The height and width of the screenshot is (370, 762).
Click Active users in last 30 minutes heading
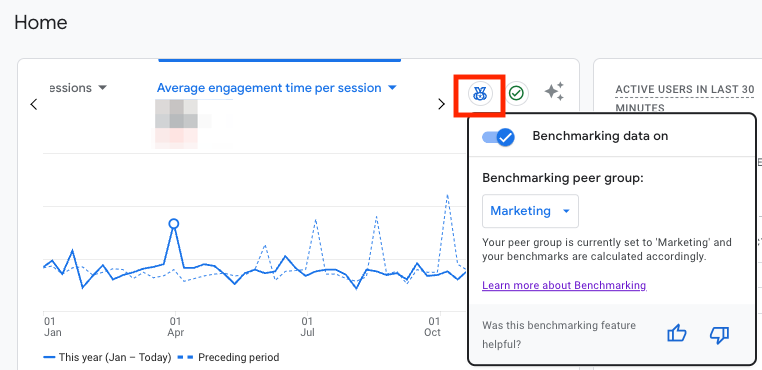tap(685, 98)
